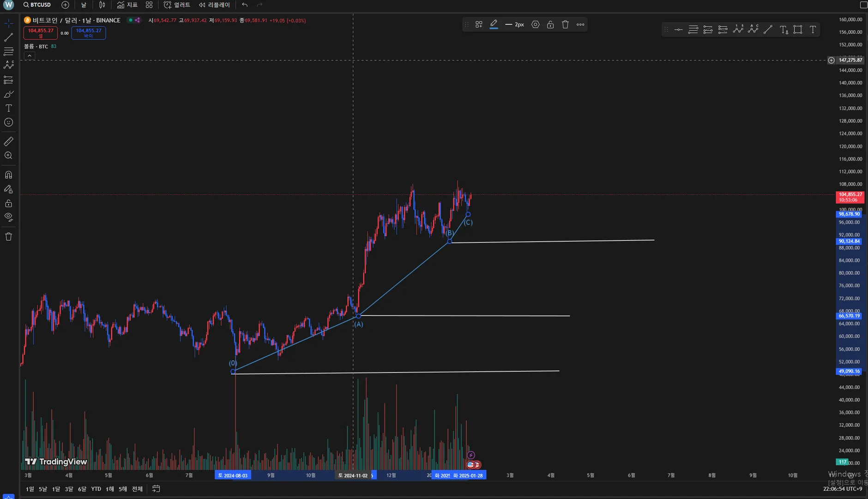
Task: Click the 147,275.87 price axis plus button
Action: pyautogui.click(x=831, y=60)
